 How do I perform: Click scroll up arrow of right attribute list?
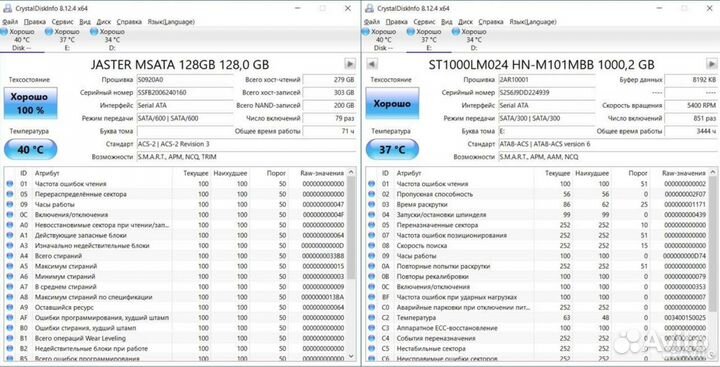[x=714, y=172]
